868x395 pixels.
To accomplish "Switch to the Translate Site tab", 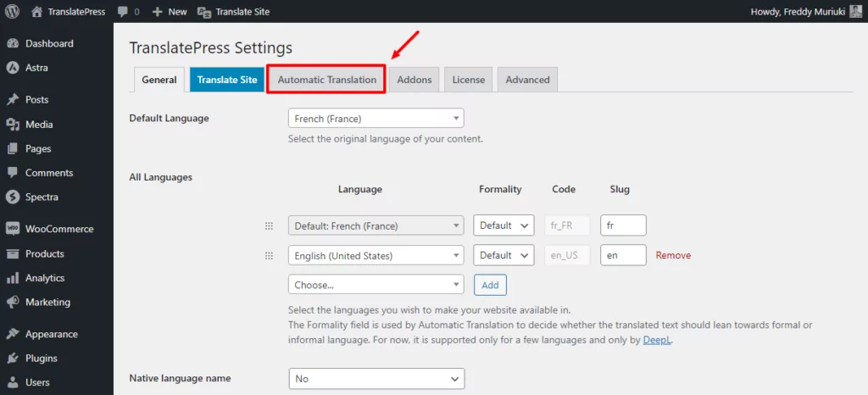I will coord(227,80).
